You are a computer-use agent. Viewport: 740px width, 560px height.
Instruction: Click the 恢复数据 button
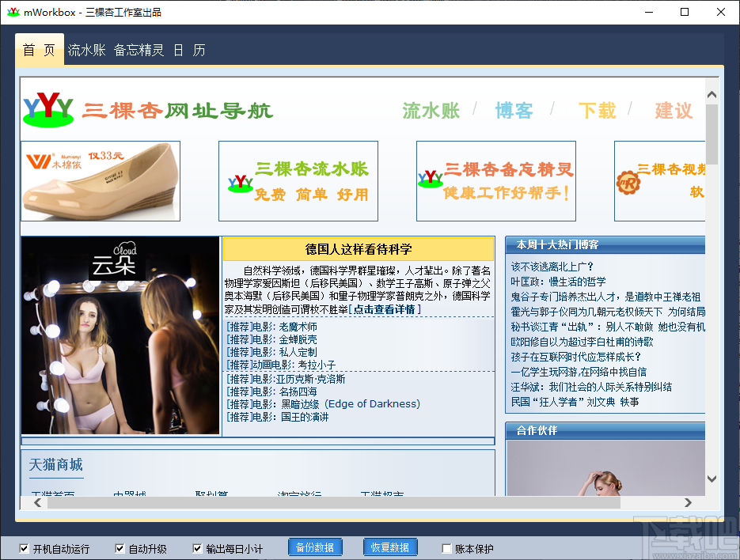click(x=390, y=547)
